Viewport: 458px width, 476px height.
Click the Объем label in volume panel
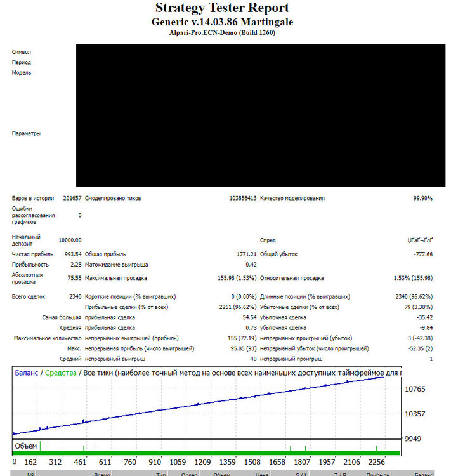(x=26, y=446)
